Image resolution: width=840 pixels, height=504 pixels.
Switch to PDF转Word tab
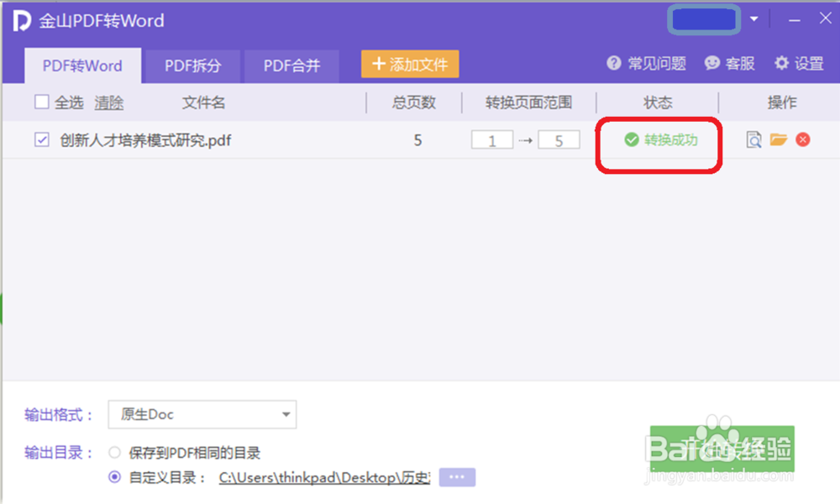(82, 66)
